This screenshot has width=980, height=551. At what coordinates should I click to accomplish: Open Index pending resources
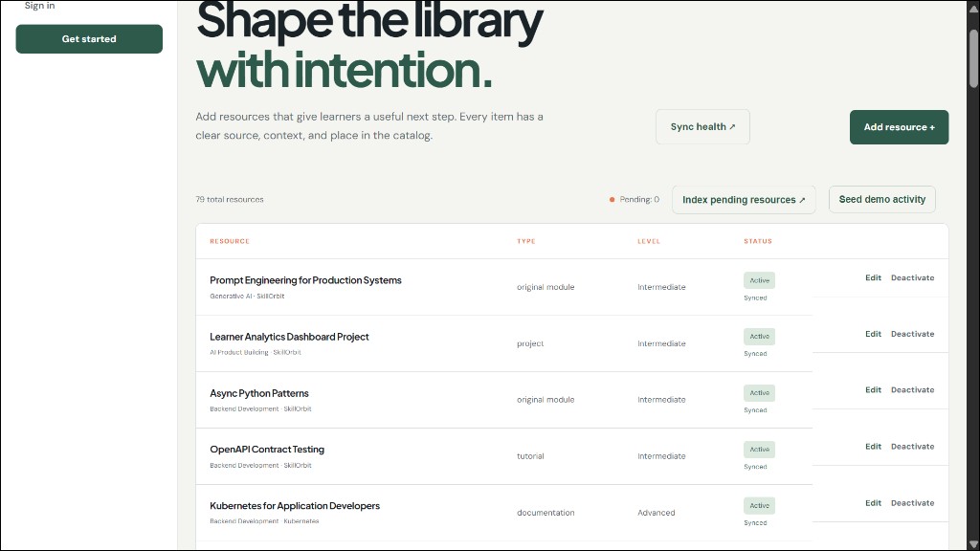[744, 200]
